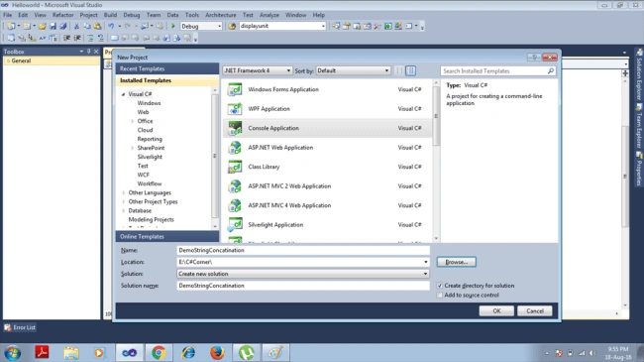Select the Recent Templates section
This screenshot has width=644, height=362.
(x=167, y=68)
